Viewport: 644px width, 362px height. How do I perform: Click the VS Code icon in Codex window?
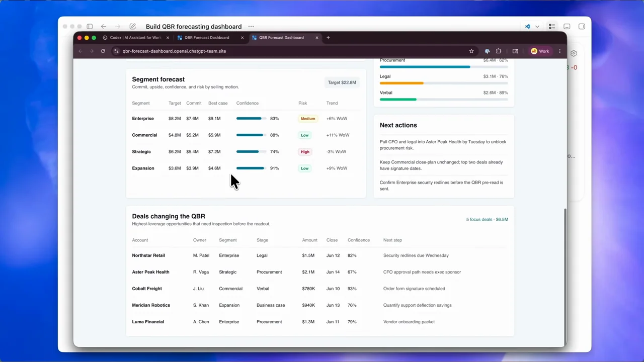tap(527, 27)
